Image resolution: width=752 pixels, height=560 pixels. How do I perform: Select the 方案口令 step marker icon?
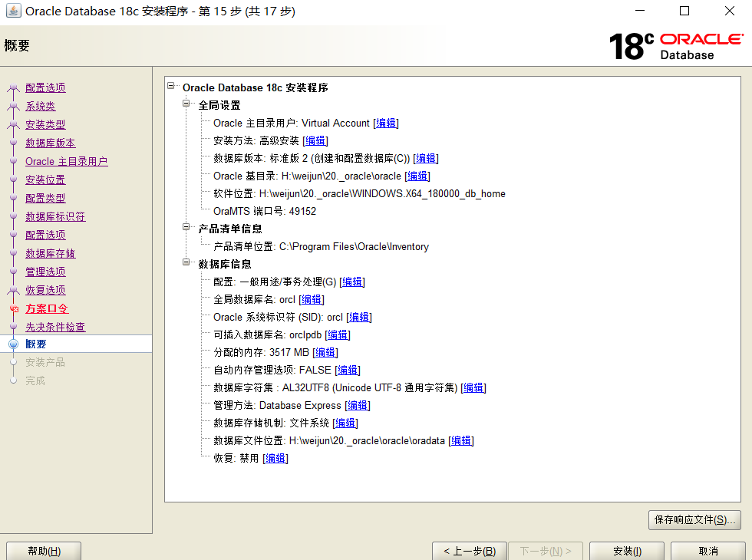[14, 308]
